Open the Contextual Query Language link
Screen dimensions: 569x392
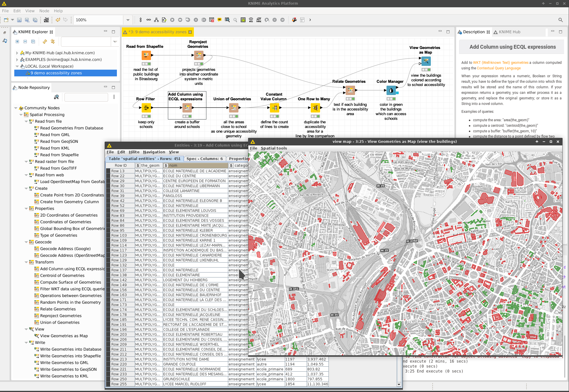point(498,68)
